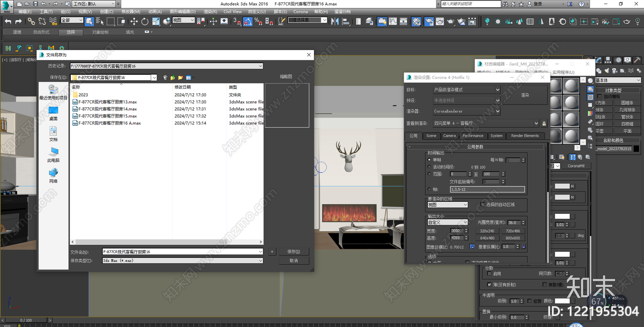The width and height of the screenshot is (644, 327).
Task: Choose the 320x240 preset button
Action: [487, 231]
